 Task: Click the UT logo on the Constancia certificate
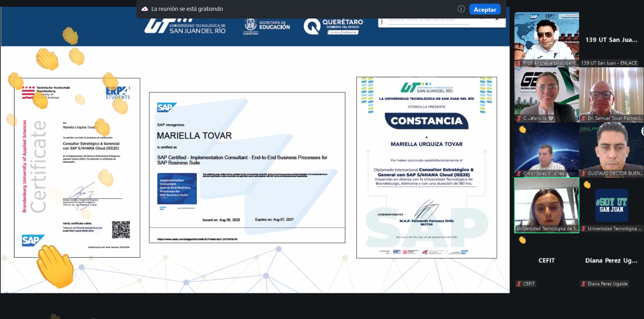[x=427, y=87]
